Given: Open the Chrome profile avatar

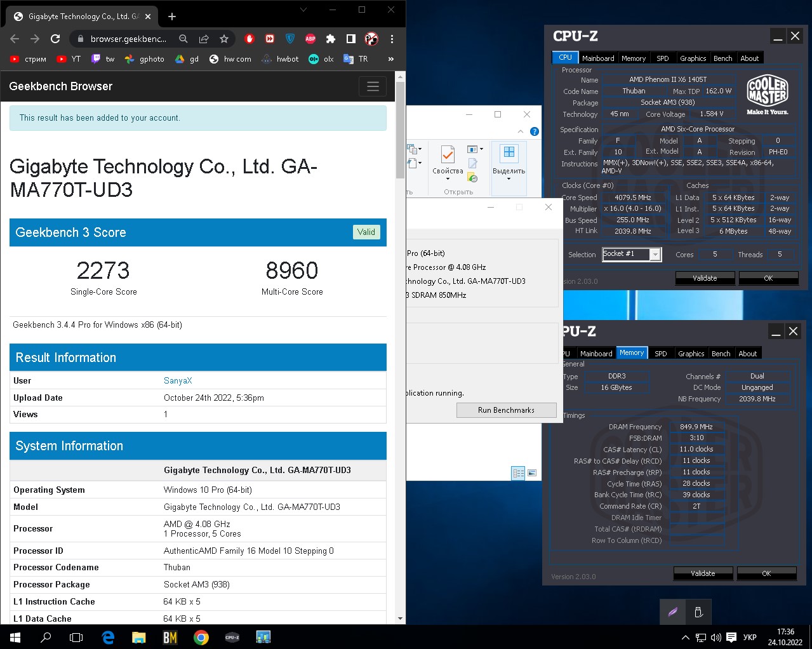Looking at the screenshot, I should point(371,39).
